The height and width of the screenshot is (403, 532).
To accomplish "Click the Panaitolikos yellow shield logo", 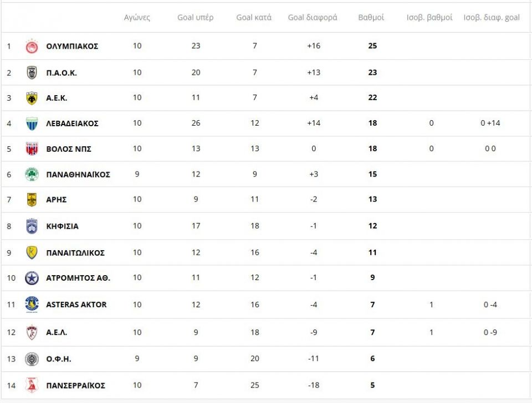I will (32, 252).
